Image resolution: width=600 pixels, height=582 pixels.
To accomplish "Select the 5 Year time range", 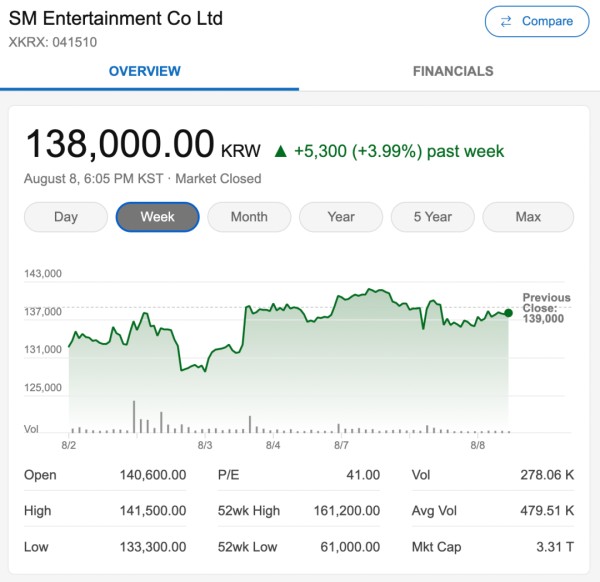I will [433, 217].
